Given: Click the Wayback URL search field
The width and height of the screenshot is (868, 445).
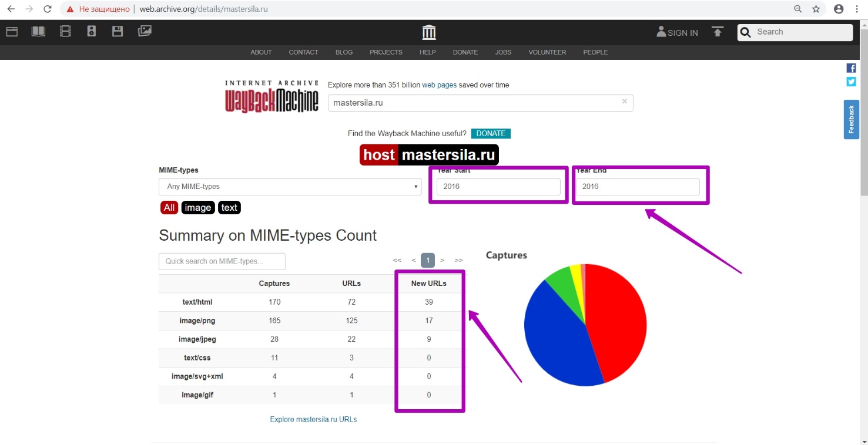Looking at the screenshot, I should 480,102.
